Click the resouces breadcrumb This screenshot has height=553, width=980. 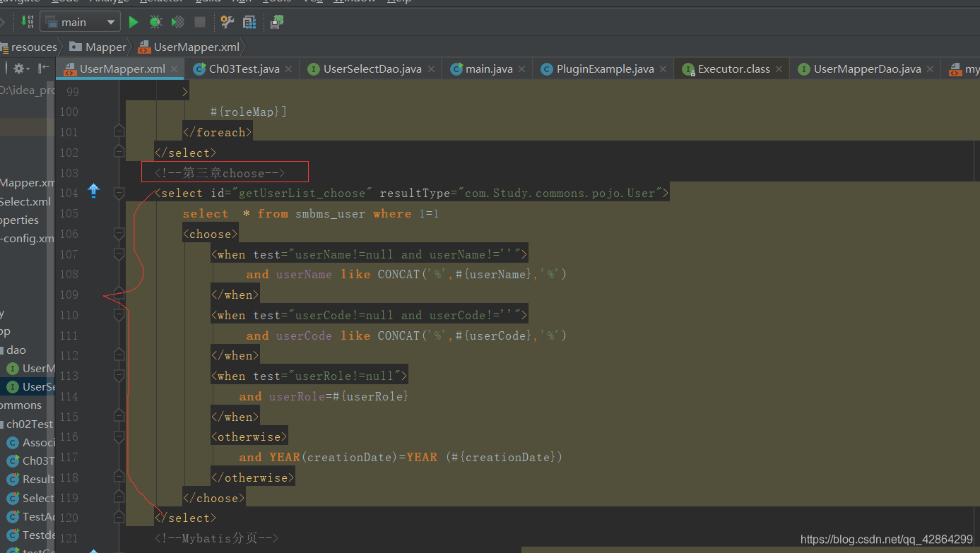pos(28,47)
